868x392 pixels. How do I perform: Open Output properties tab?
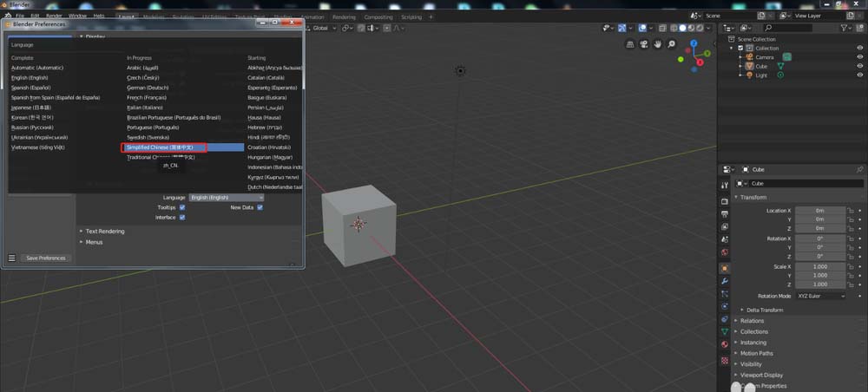click(x=725, y=214)
